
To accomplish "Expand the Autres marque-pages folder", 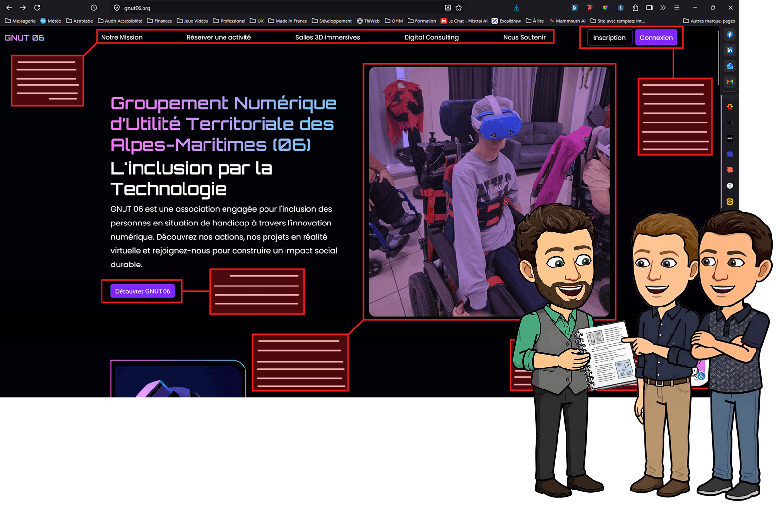I will click(x=709, y=21).
